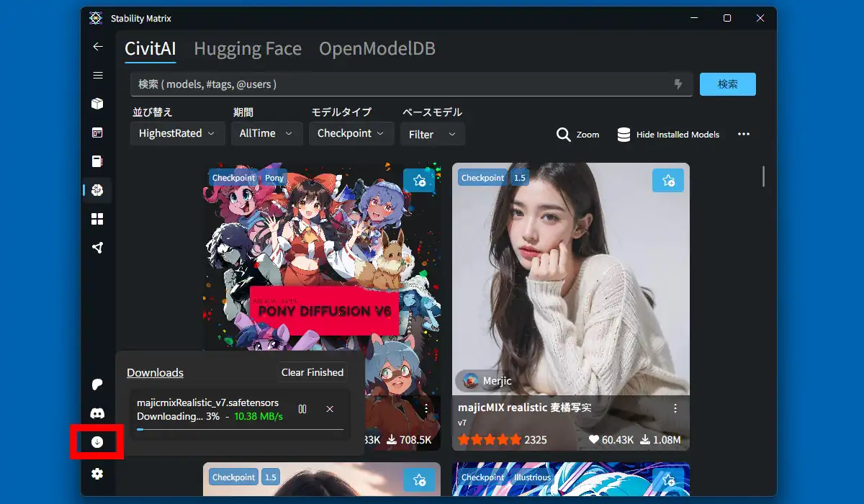This screenshot has height=504, width=864.
Task: Favorite the Illustrious checkpoint card
Action: click(668, 480)
